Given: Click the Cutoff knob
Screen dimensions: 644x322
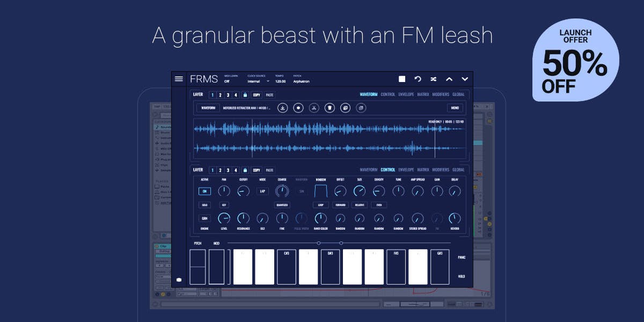Looking at the screenshot, I should (243, 191).
